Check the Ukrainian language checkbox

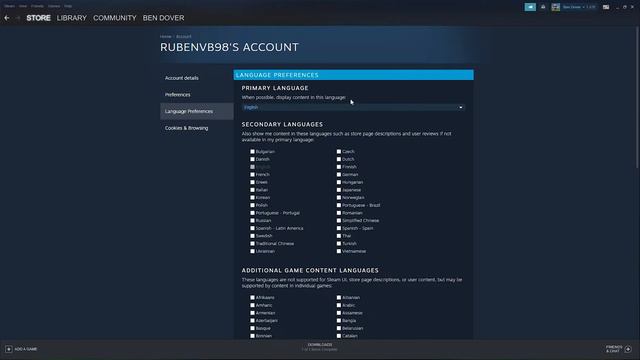(252, 251)
